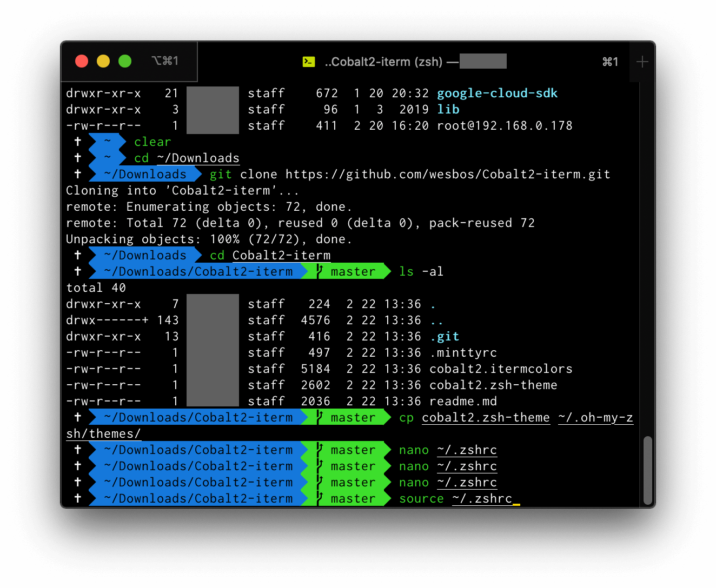
Task: Click the "ls -al" command text
Action: (x=421, y=272)
